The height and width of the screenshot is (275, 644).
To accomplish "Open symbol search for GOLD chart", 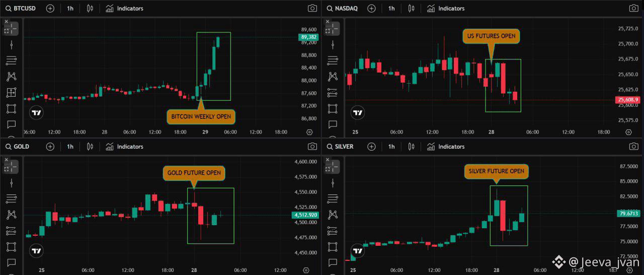I will pos(18,147).
